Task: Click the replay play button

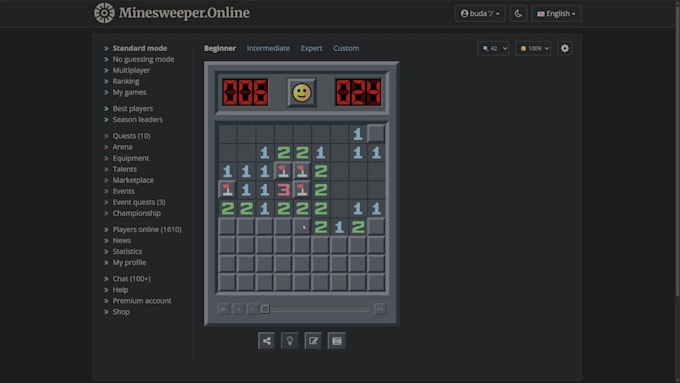Action: pyautogui.click(x=223, y=309)
